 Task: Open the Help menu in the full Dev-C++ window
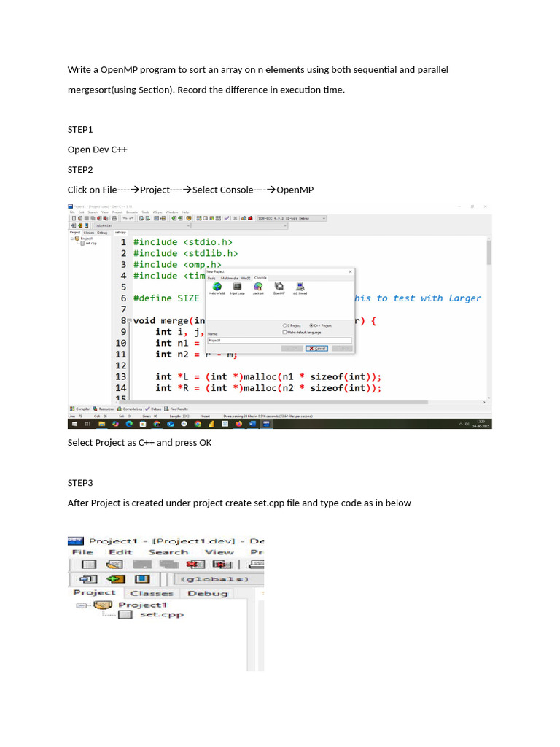[185, 212]
